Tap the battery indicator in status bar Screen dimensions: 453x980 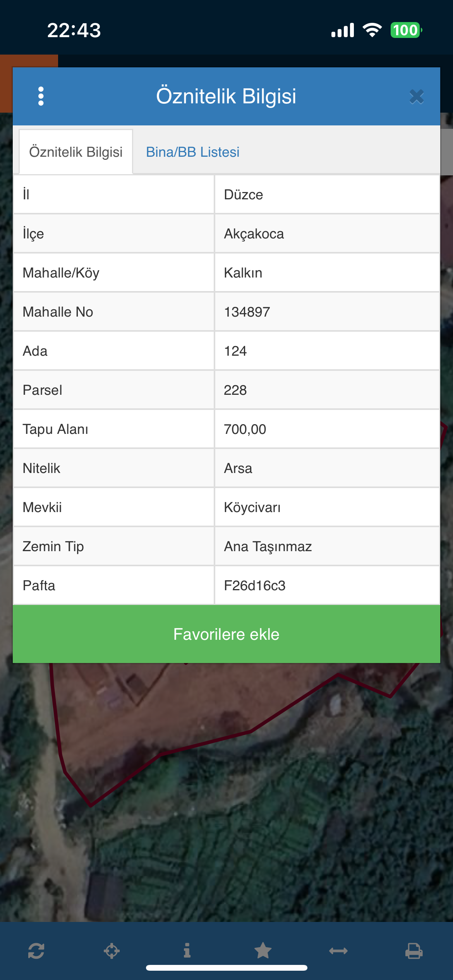coord(406,30)
